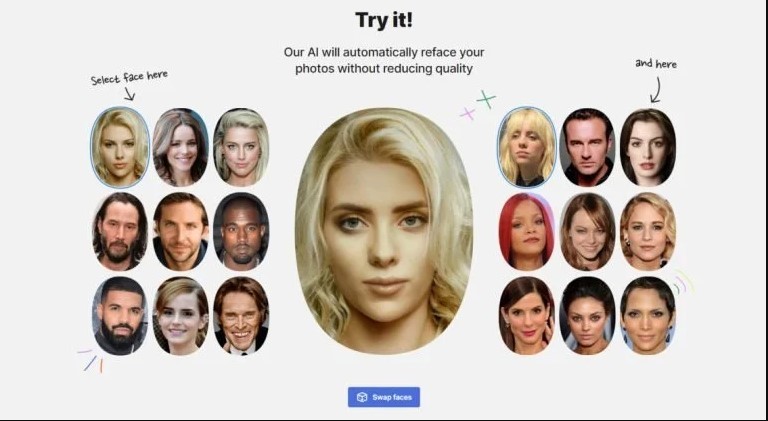Click the large center result face preview

point(384,231)
